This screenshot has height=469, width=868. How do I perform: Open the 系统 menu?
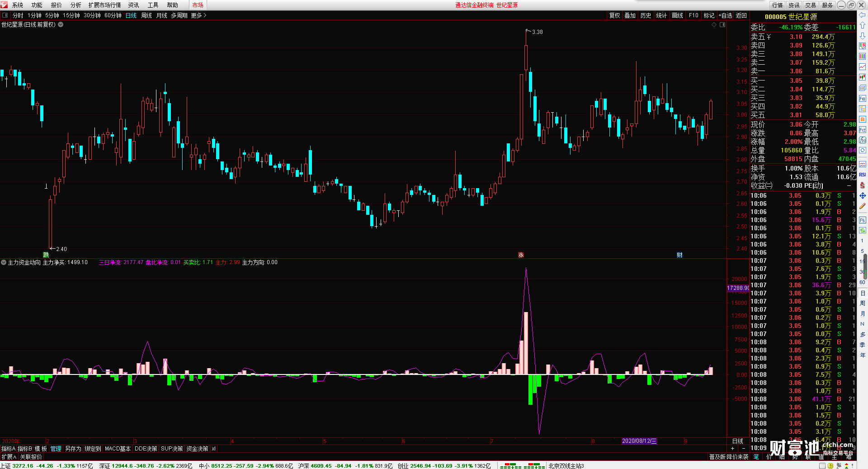(x=18, y=5)
